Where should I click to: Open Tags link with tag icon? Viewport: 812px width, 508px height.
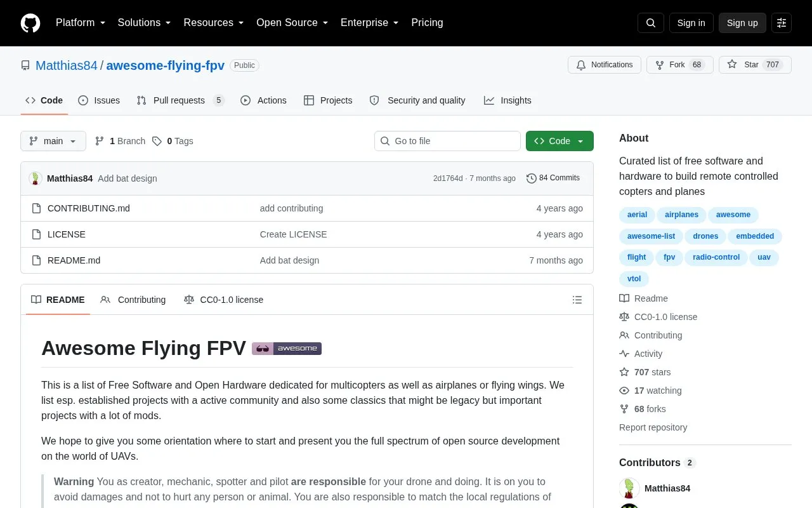(173, 141)
